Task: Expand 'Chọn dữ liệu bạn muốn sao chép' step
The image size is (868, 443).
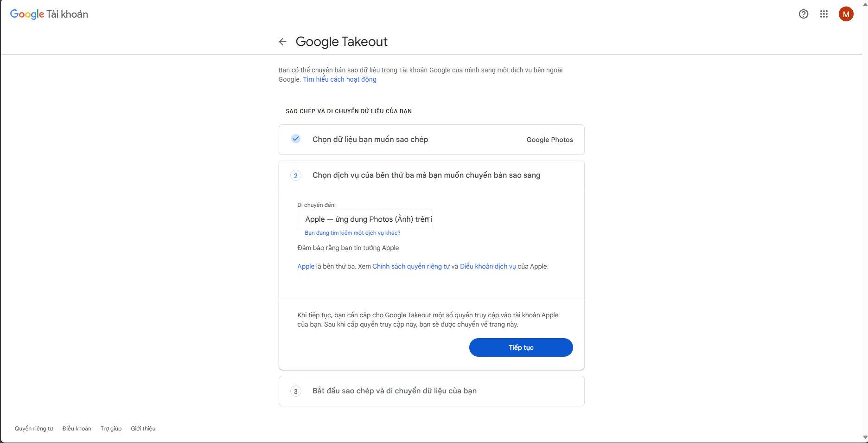Action: [432, 140]
